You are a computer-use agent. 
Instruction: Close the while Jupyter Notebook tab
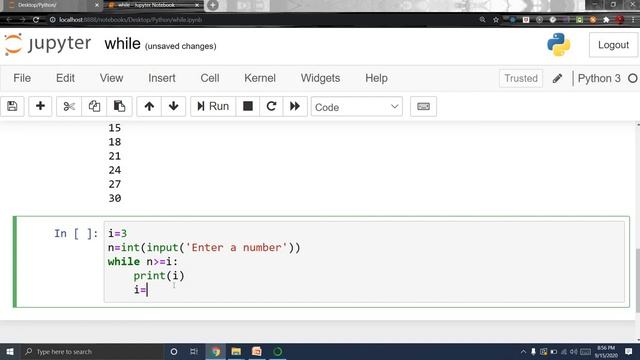tap(197, 5)
